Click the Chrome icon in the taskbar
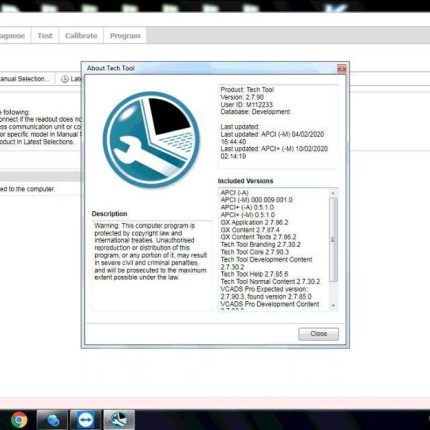430x430 pixels. click(x=19, y=420)
